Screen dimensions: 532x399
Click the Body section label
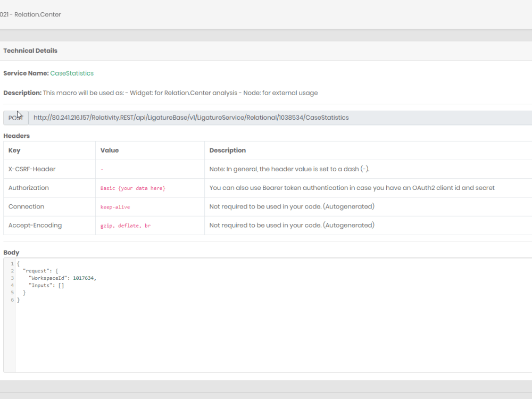click(x=11, y=252)
